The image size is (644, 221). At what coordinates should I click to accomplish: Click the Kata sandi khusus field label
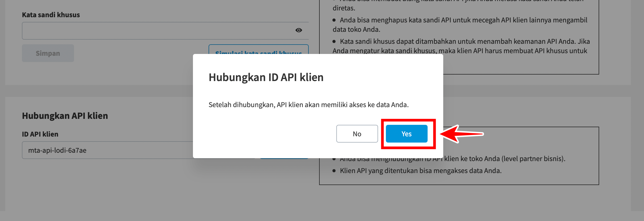click(x=51, y=15)
